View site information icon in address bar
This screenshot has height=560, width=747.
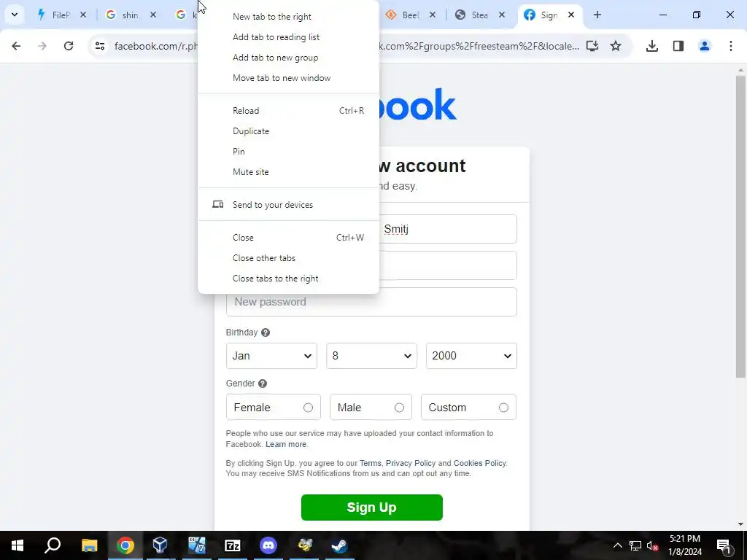click(99, 46)
